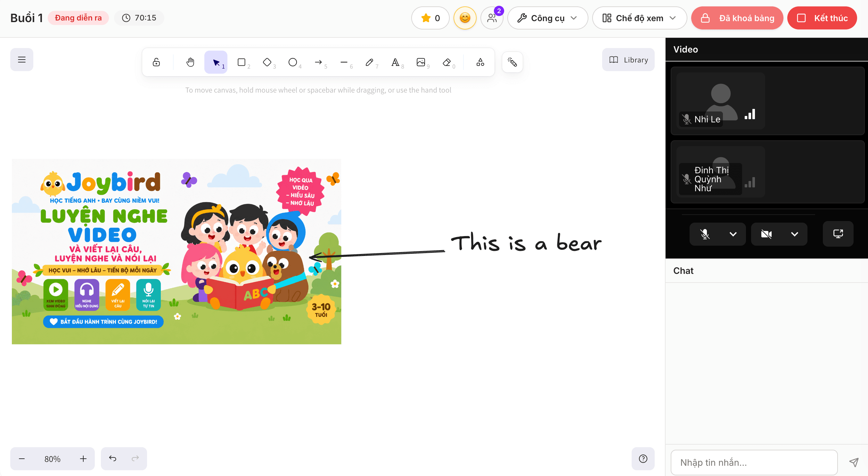Viewport: 868px width, 476px height.
Task: Toggle the canvas lock tool
Action: click(x=156, y=62)
